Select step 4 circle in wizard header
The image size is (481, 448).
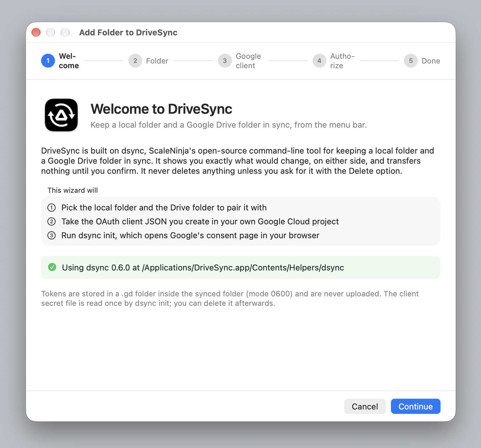coord(320,61)
